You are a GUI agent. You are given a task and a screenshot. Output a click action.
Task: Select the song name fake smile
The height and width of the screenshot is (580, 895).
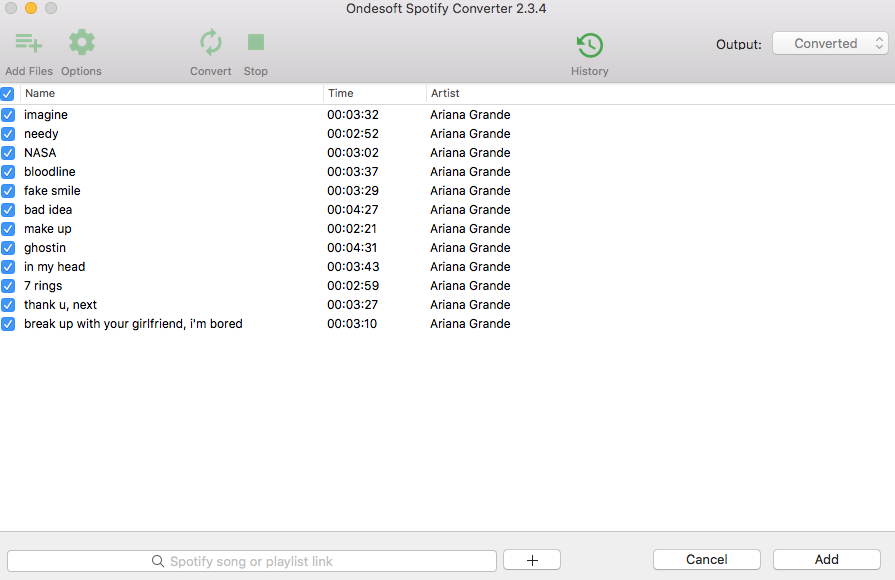52,191
